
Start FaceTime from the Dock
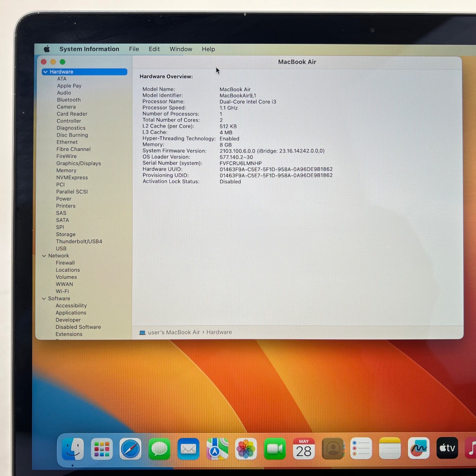point(275,449)
